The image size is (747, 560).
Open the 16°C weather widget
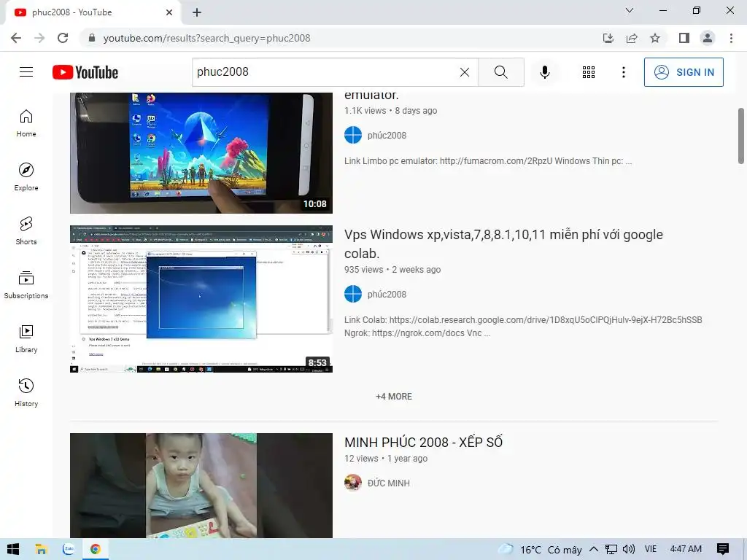click(x=540, y=550)
